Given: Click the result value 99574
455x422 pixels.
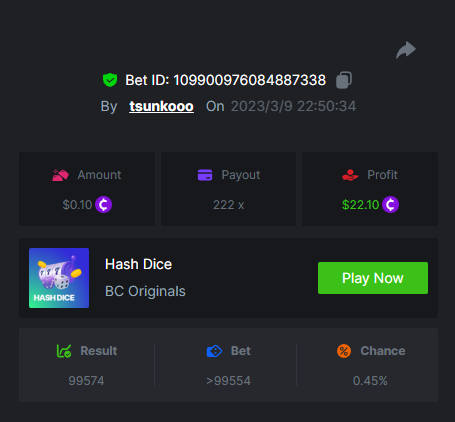Looking at the screenshot, I should (x=86, y=381).
